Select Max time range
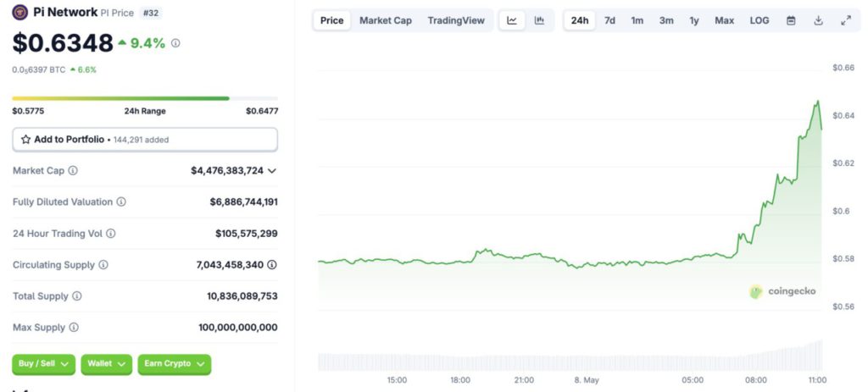Screen dimensions: 868x392 [724, 20]
